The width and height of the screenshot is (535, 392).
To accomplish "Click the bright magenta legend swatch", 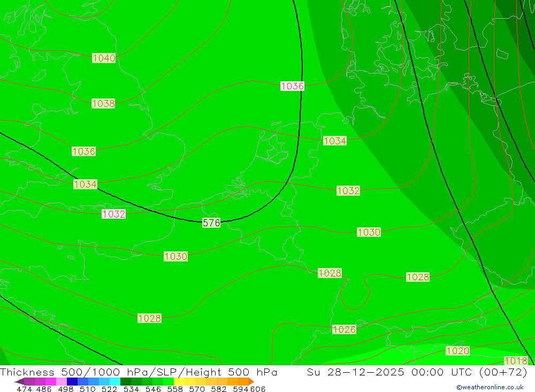I will pyautogui.click(x=50, y=381).
